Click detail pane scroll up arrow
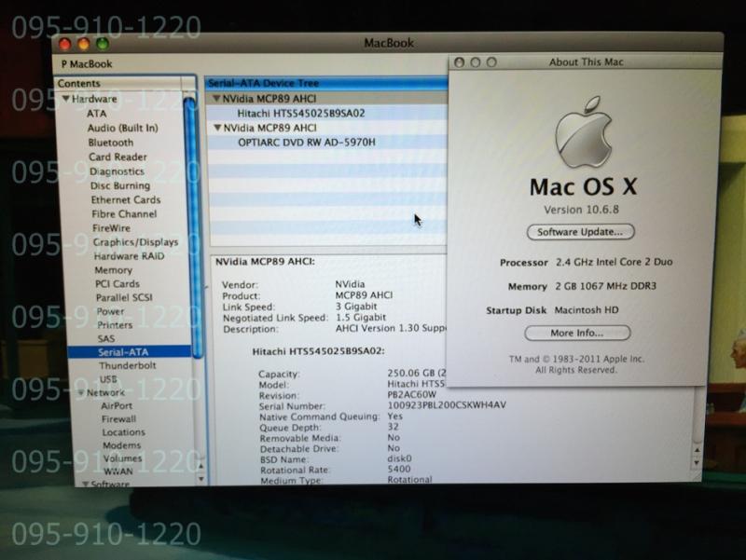 coord(697,450)
